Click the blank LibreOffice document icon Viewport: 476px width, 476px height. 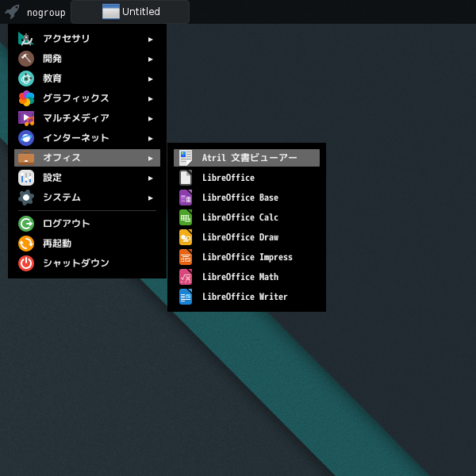click(x=186, y=178)
